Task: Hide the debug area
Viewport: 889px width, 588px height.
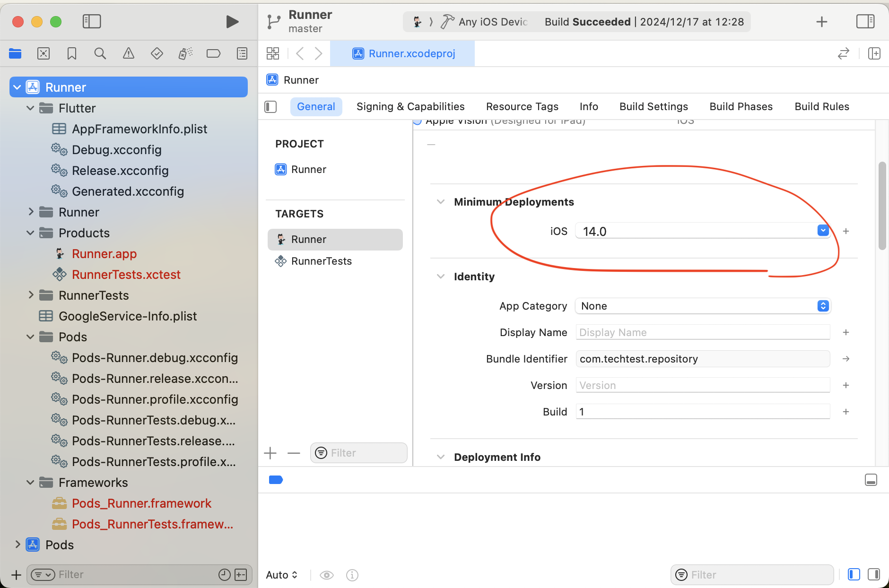Action: click(871, 480)
